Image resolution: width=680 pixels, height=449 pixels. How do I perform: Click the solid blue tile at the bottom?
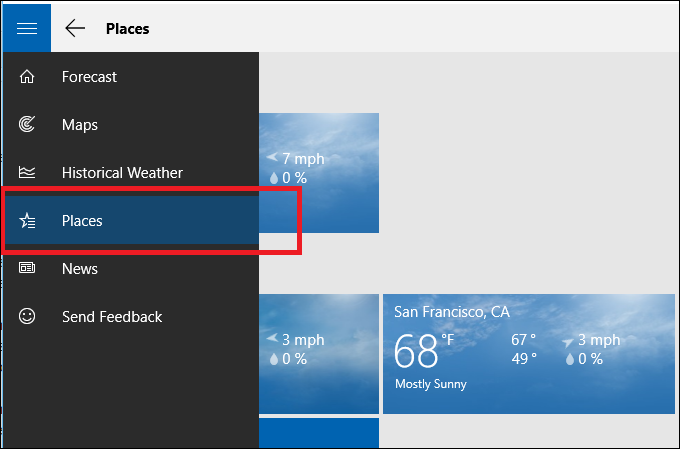tap(318, 434)
